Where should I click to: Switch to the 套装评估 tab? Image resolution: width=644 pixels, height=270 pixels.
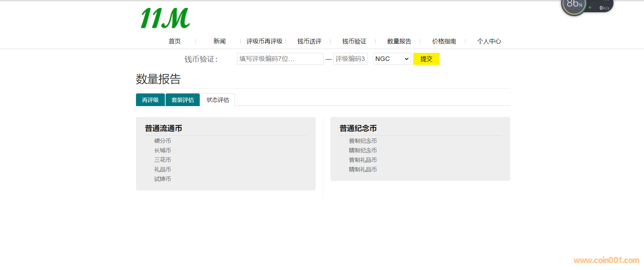[x=182, y=100]
